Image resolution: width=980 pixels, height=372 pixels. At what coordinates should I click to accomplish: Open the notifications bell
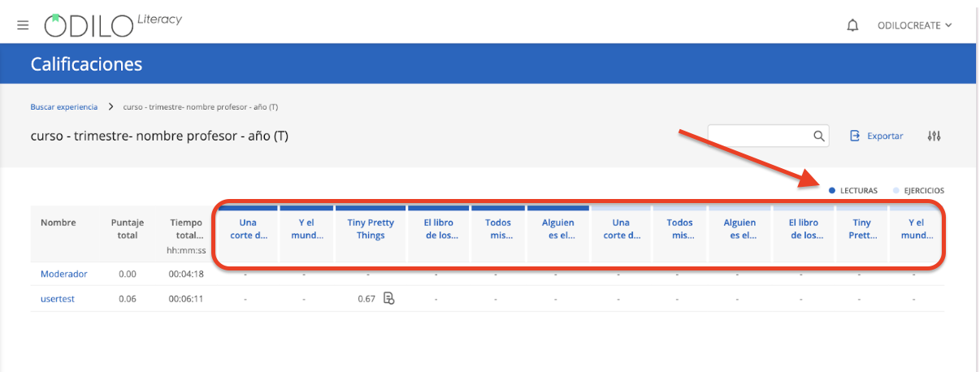pos(852,25)
